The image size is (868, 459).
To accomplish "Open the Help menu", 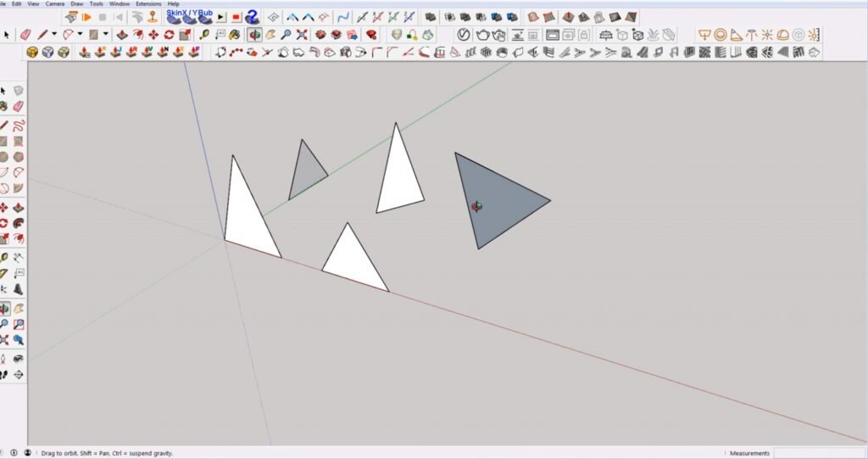I will [173, 3].
